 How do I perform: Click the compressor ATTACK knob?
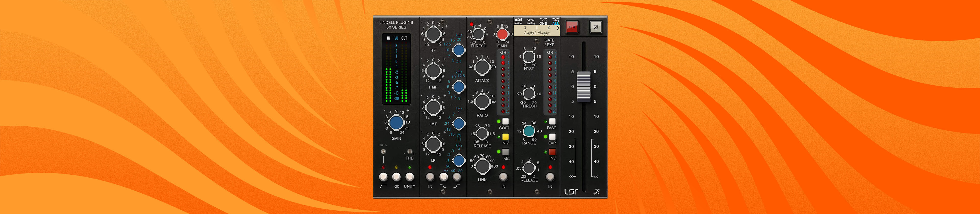pyautogui.click(x=482, y=67)
